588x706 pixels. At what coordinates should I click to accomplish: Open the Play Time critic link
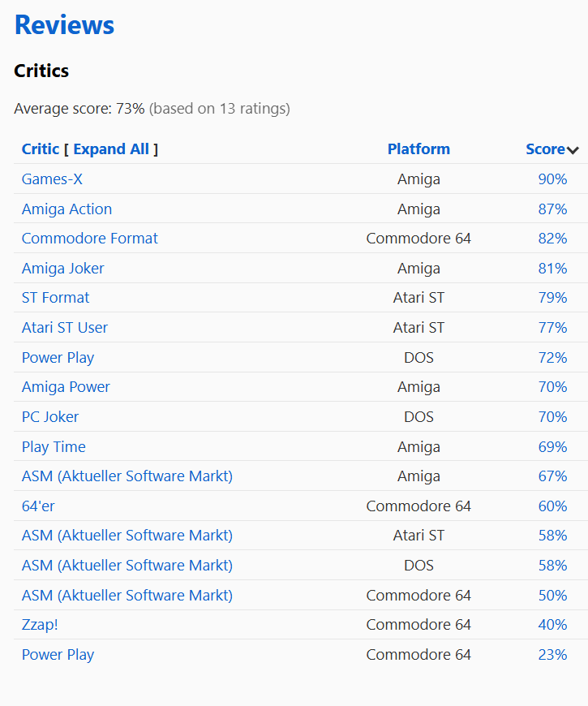tap(54, 446)
